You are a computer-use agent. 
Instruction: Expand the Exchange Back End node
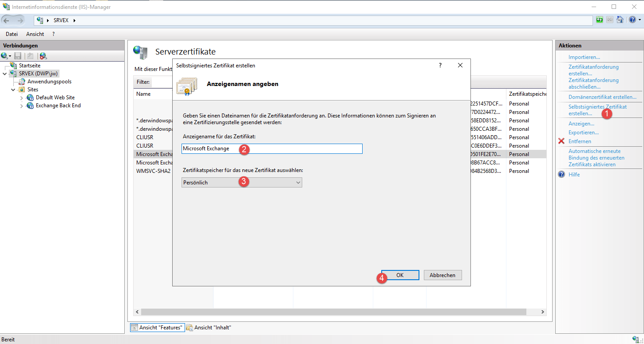pyautogui.click(x=21, y=106)
